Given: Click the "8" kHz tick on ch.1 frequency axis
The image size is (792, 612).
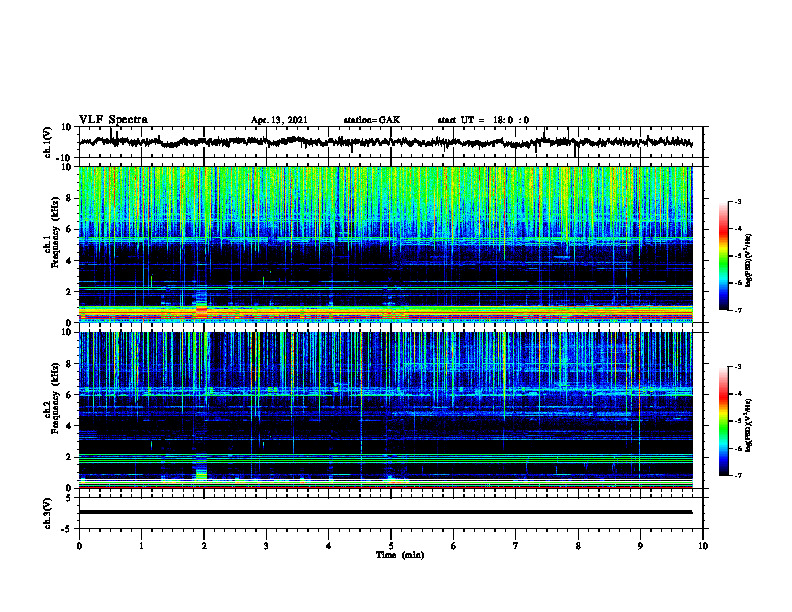Looking at the screenshot, I should (70, 198).
